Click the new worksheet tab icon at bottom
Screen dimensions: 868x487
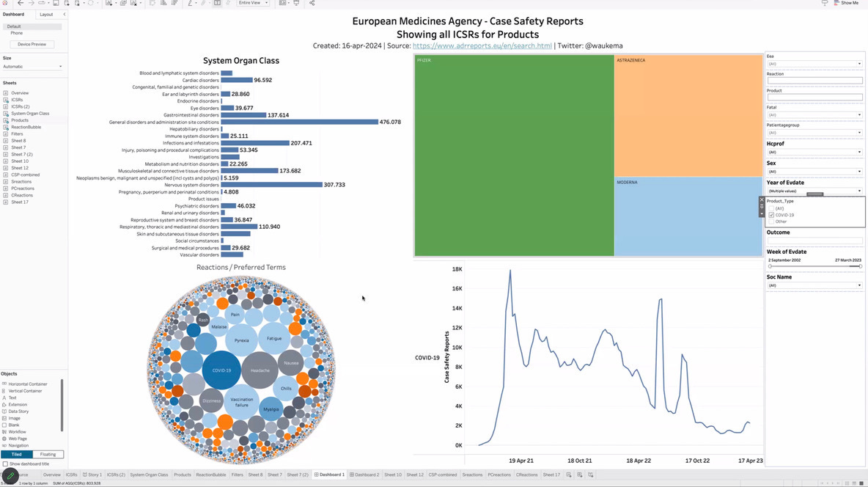(x=568, y=475)
